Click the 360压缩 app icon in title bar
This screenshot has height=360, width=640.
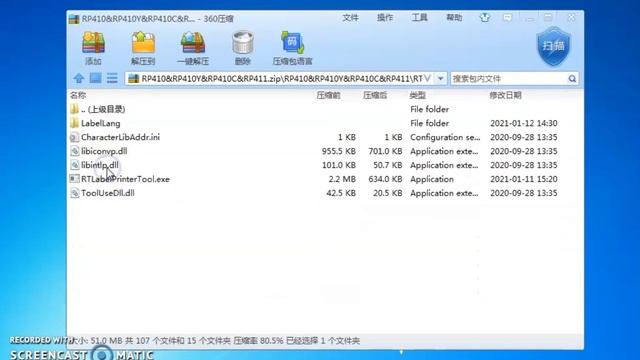tap(74, 19)
